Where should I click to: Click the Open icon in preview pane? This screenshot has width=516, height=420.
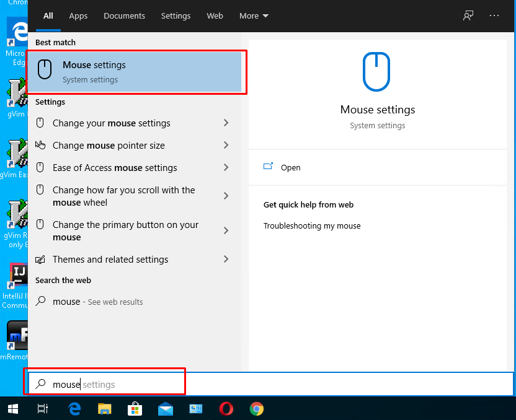tap(268, 166)
